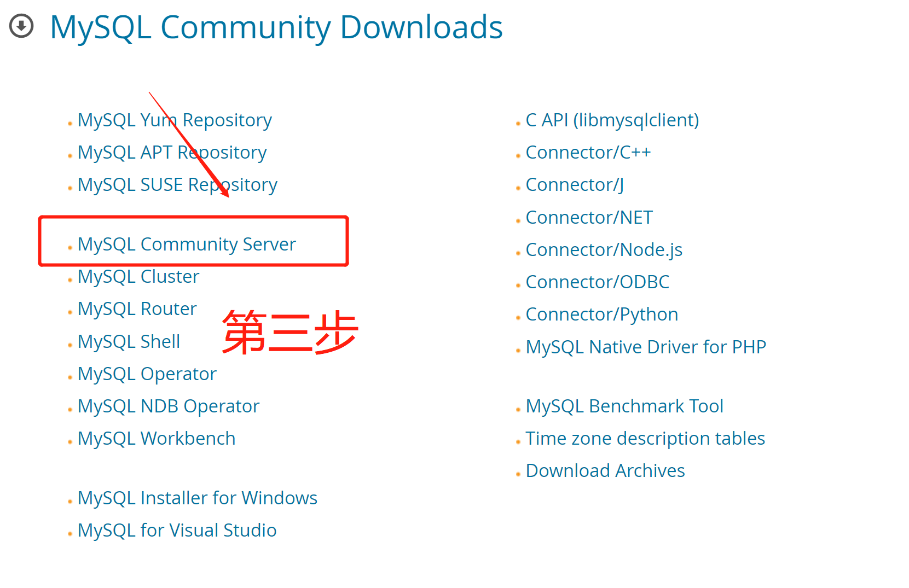This screenshot has height=588, width=909.
Task: Go to MySQL SUSE Repository
Action: [x=177, y=185]
